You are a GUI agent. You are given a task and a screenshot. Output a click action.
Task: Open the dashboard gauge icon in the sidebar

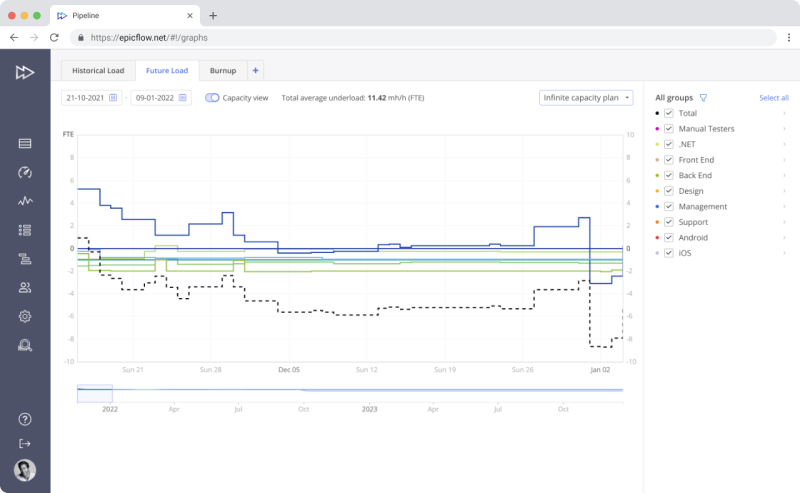pos(25,172)
